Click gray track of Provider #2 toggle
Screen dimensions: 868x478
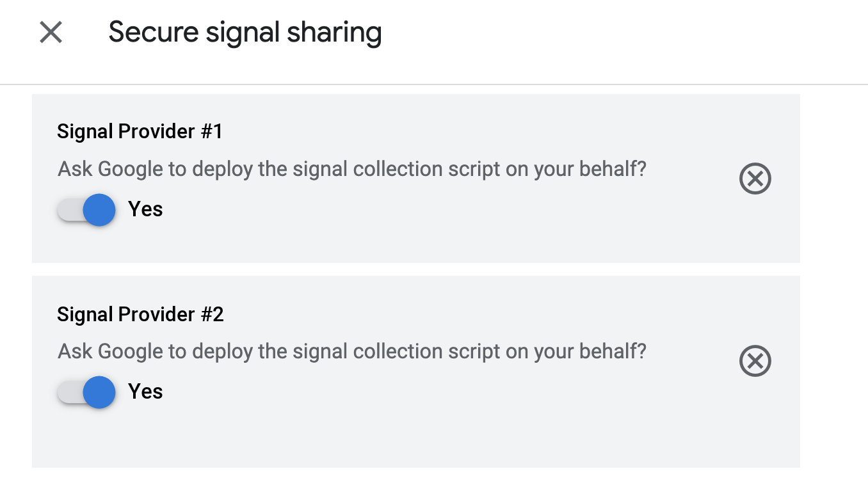68,392
